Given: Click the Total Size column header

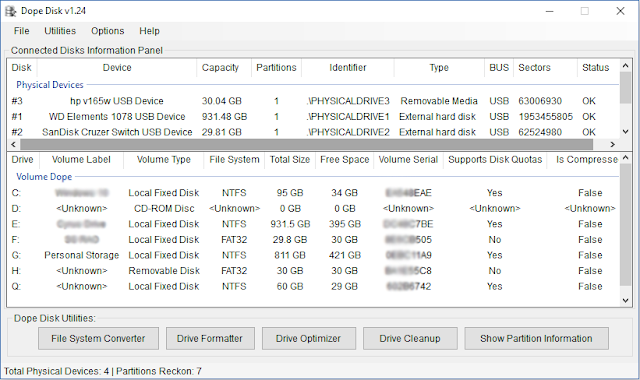Looking at the screenshot, I should click(290, 160).
